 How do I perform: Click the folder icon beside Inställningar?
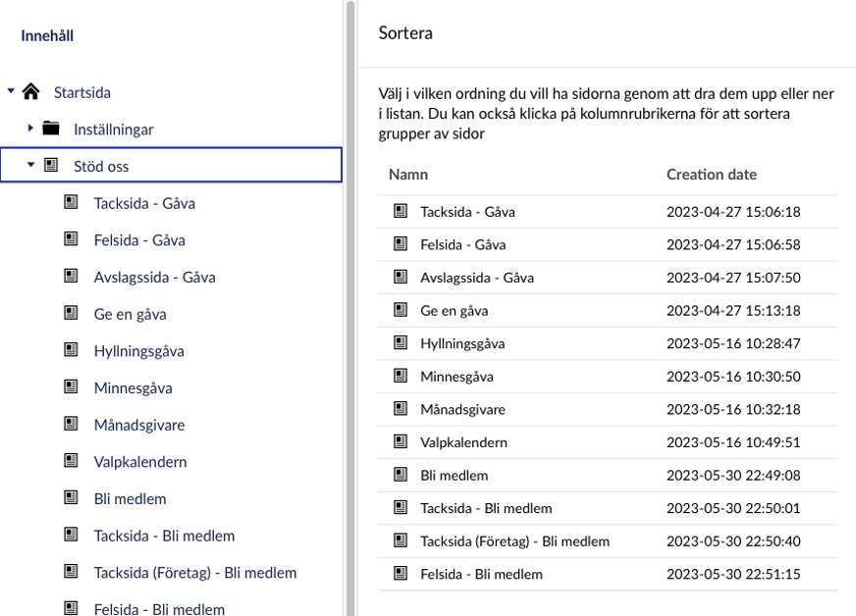(x=51, y=128)
